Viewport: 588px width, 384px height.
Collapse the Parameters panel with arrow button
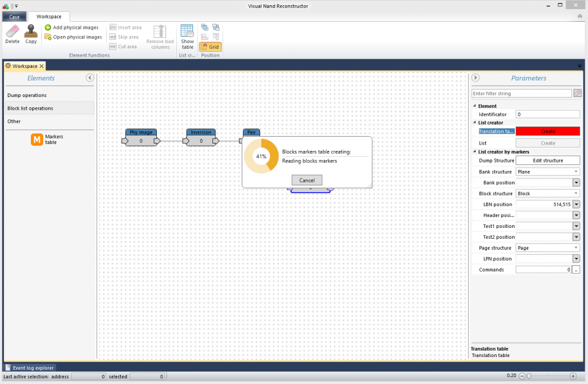pyautogui.click(x=475, y=77)
